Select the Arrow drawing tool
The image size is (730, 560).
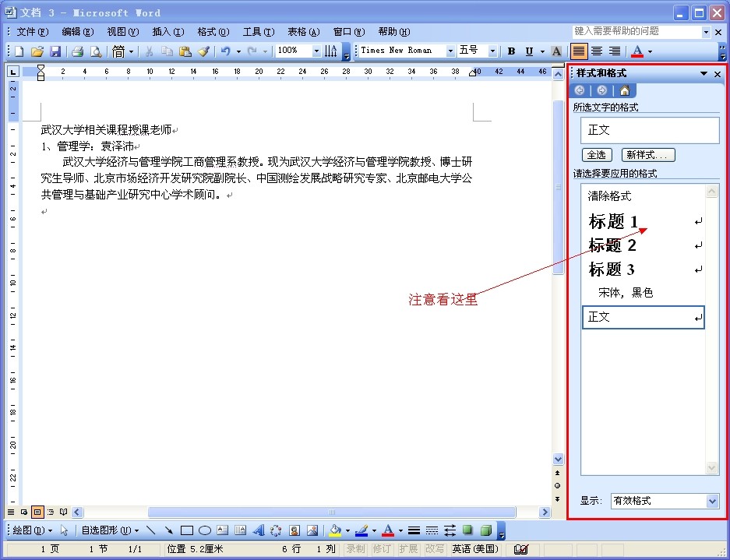click(168, 530)
